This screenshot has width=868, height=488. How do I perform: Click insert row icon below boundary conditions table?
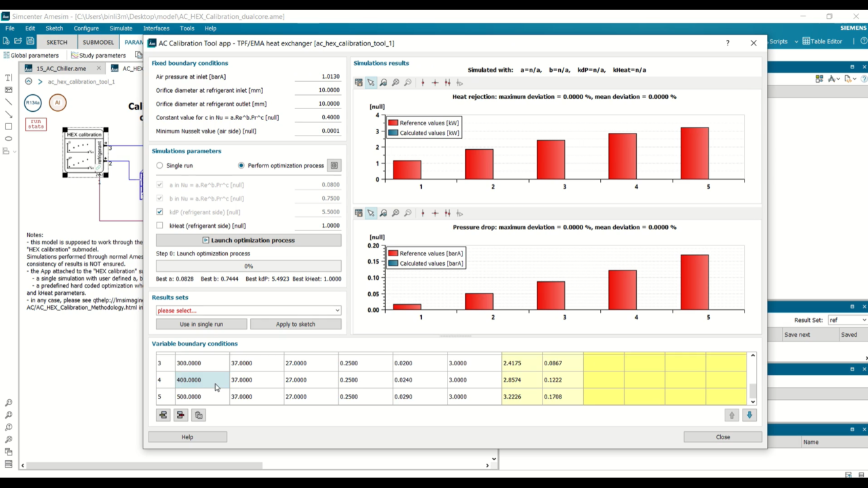[163, 415]
